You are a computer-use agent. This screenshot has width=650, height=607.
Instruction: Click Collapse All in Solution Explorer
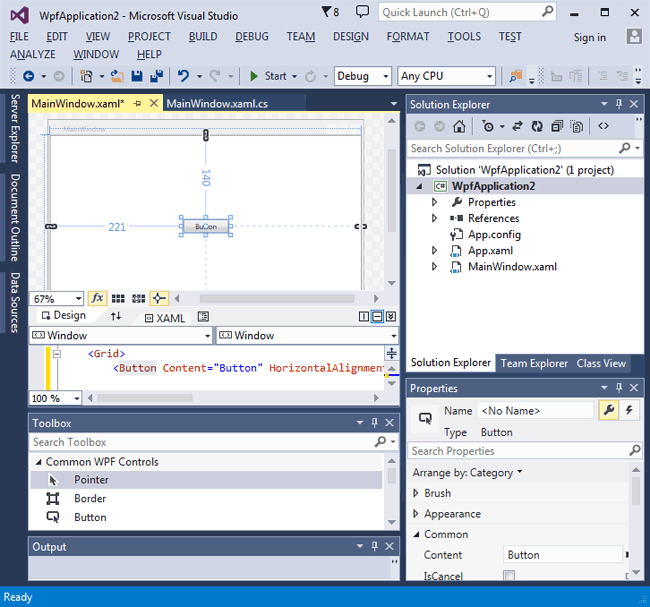click(x=557, y=126)
